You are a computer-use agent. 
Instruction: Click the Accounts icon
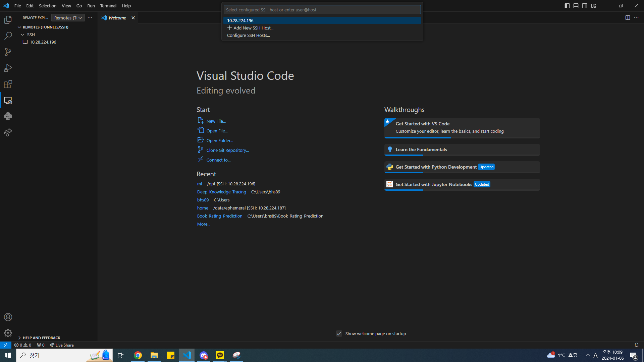(8, 317)
